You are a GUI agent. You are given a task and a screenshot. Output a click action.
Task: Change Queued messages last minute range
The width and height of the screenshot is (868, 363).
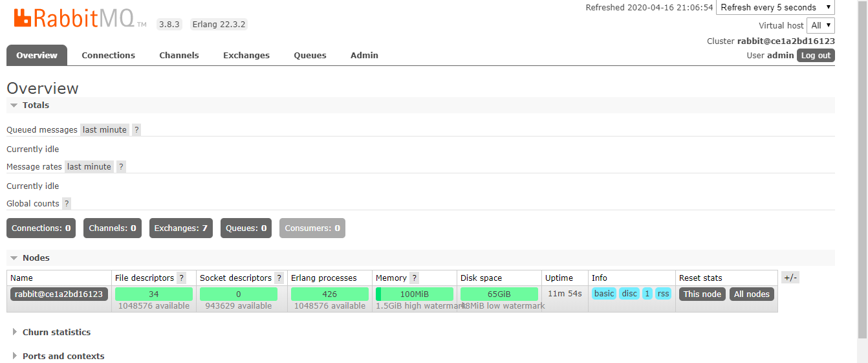(105, 129)
